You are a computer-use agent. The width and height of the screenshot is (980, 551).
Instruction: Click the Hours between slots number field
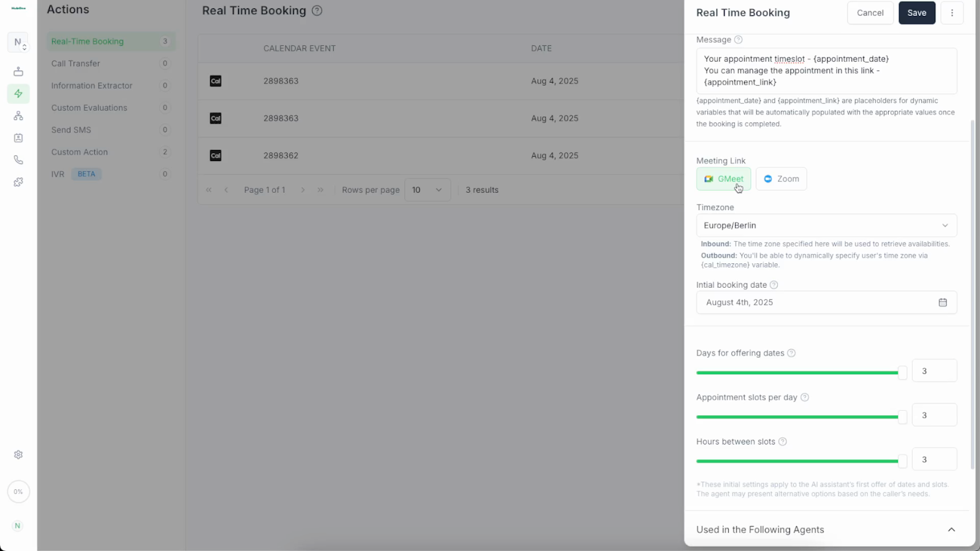[x=934, y=459]
